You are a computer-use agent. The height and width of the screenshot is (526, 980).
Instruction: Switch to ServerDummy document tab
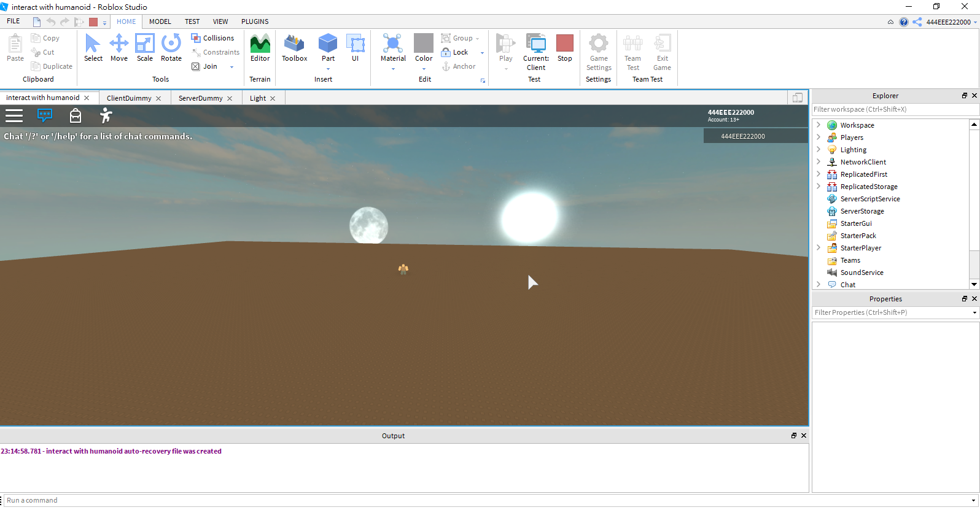point(200,98)
